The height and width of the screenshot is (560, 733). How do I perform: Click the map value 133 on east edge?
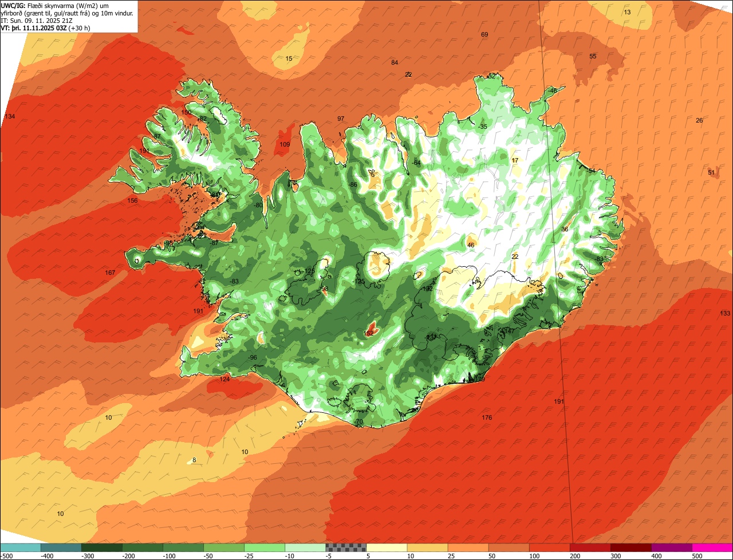pos(725,313)
